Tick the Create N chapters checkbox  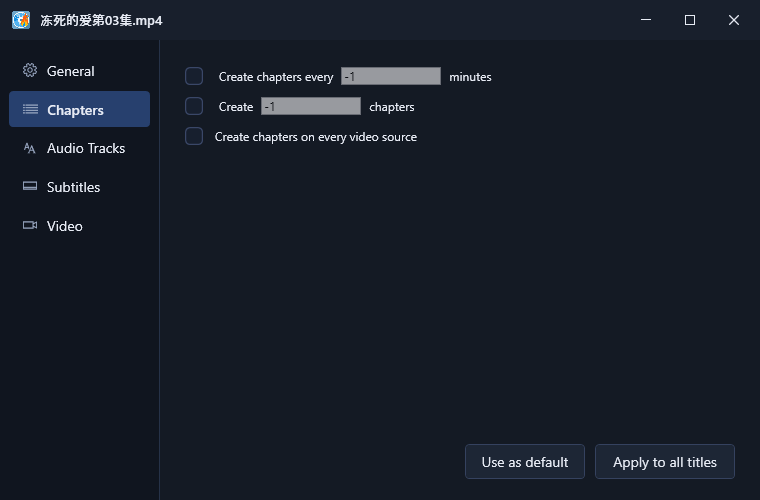click(x=194, y=106)
